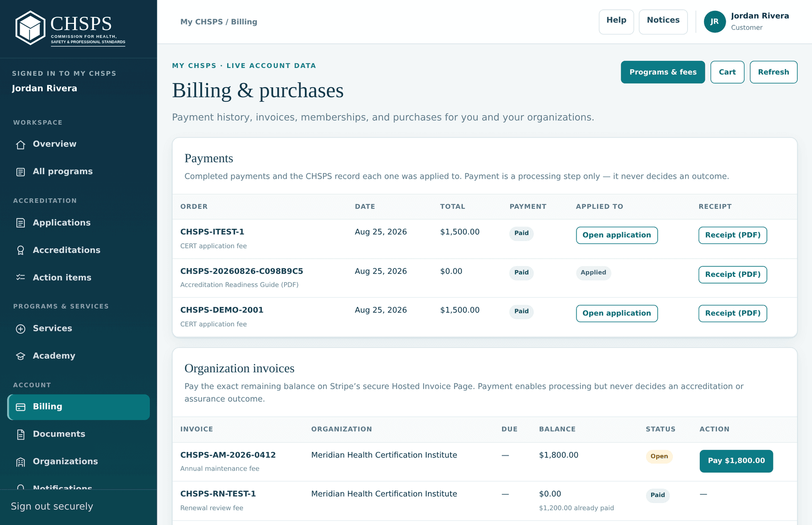The image size is (812, 525).
Task: Refresh the billing data
Action: (x=773, y=72)
